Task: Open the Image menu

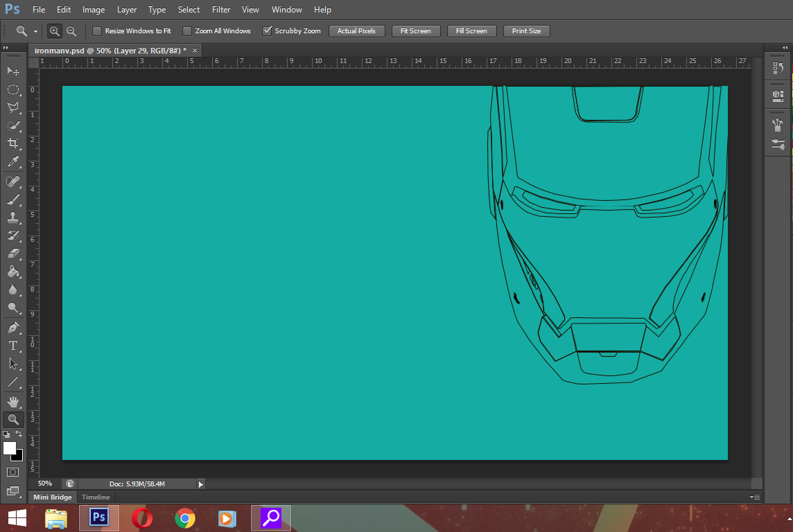Action: tap(94, 10)
